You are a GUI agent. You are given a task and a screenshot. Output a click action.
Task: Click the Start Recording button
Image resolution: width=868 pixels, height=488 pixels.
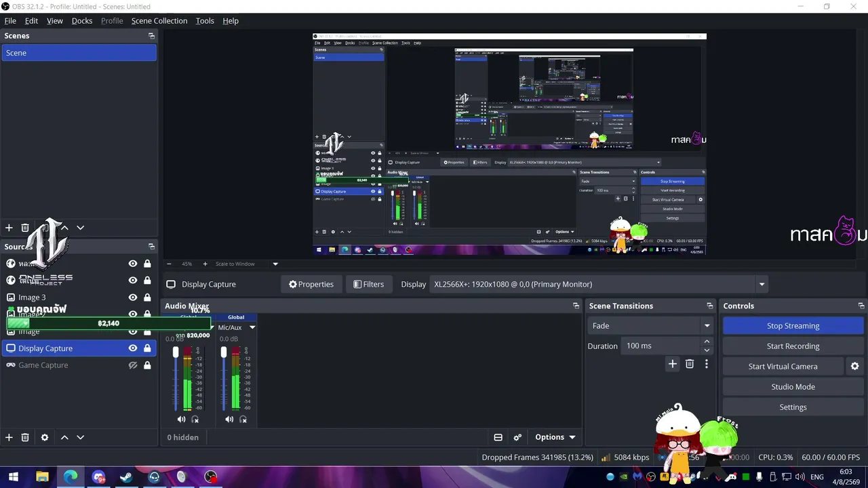pos(793,346)
